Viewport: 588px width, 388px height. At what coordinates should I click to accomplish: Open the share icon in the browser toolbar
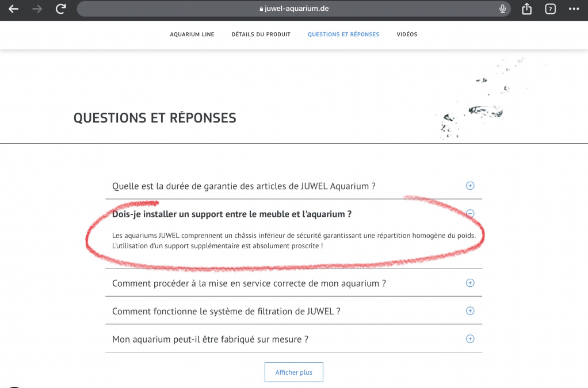[x=526, y=9]
